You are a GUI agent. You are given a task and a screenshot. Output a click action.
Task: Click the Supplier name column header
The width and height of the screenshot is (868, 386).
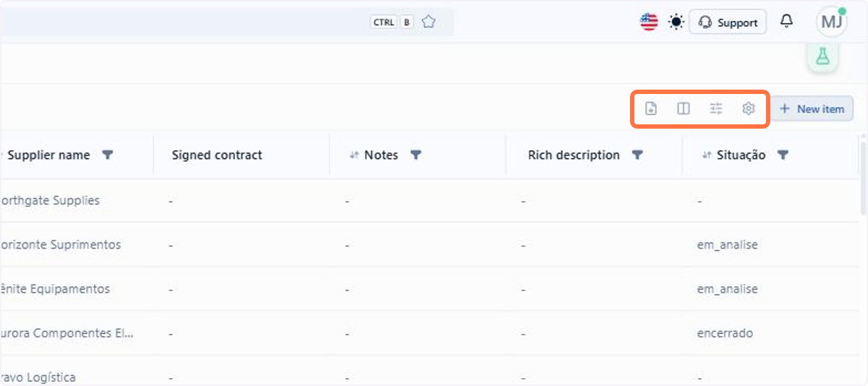click(x=48, y=155)
